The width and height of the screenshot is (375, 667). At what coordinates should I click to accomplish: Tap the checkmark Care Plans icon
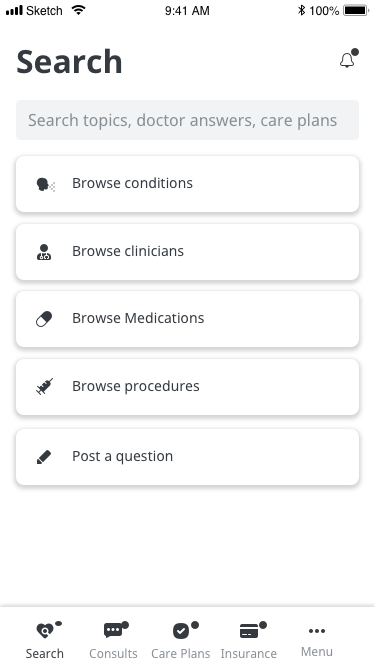click(x=181, y=631)
